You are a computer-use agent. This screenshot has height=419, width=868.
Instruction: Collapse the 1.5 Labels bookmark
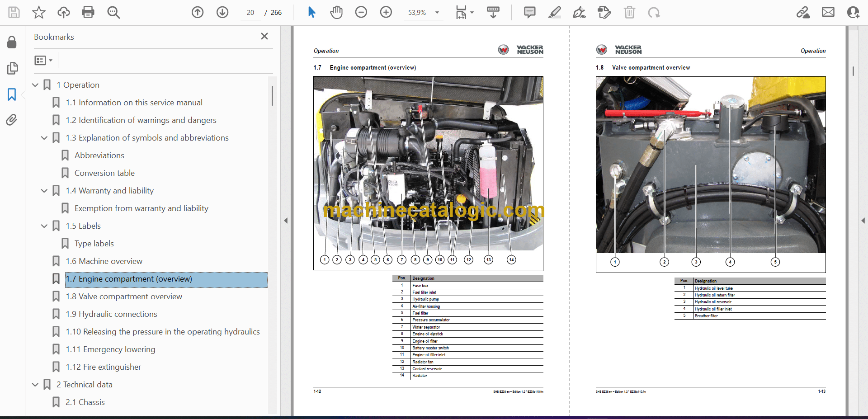pyautogui.click(x=44, y=226)
